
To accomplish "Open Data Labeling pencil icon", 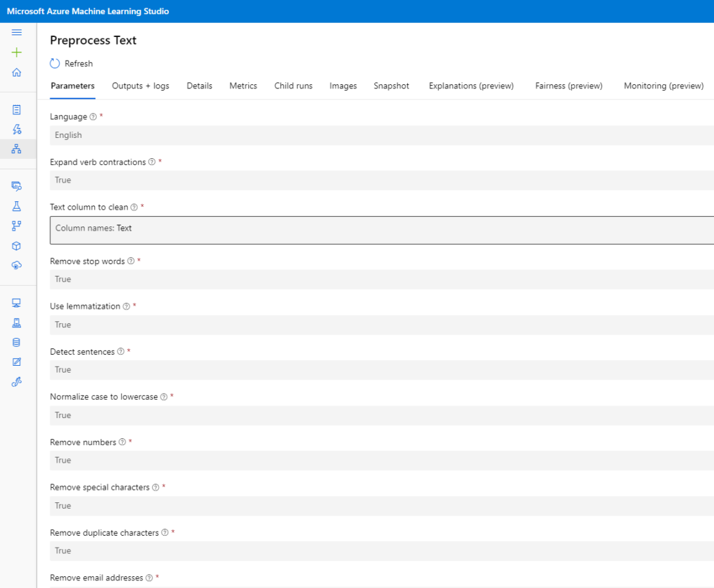I will click(x=17, y=362).
